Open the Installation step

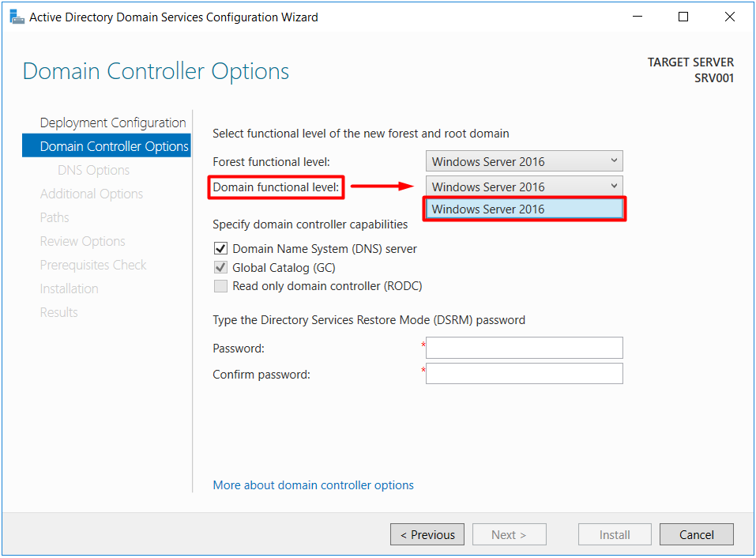tap(69, 288)
